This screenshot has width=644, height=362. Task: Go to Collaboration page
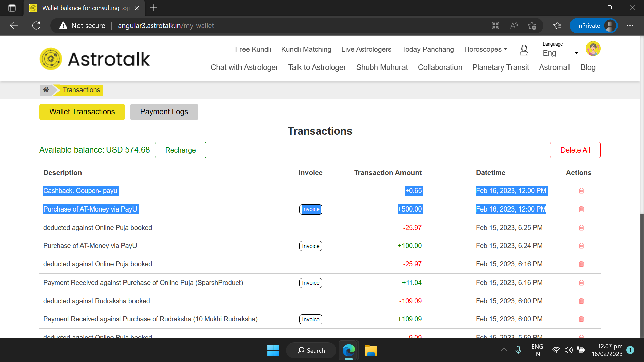click(x=440, y=67)
